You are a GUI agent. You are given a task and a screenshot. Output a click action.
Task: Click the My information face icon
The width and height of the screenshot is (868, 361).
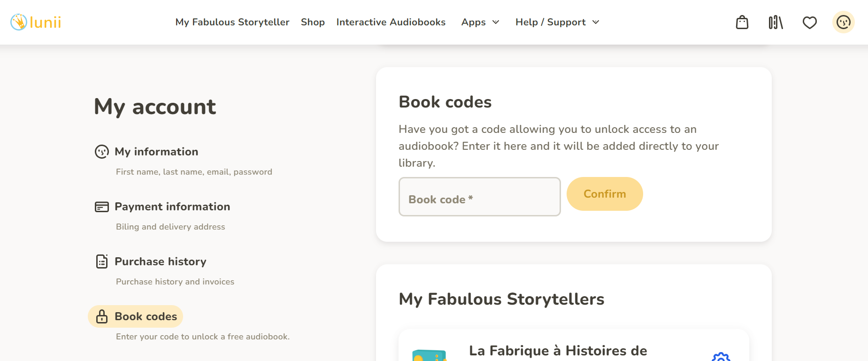(x=102, y=152)
